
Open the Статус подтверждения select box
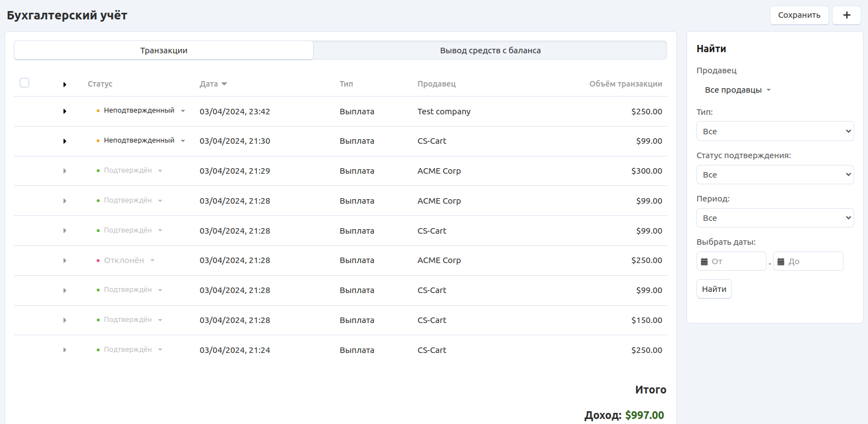[x=775, y=175]
